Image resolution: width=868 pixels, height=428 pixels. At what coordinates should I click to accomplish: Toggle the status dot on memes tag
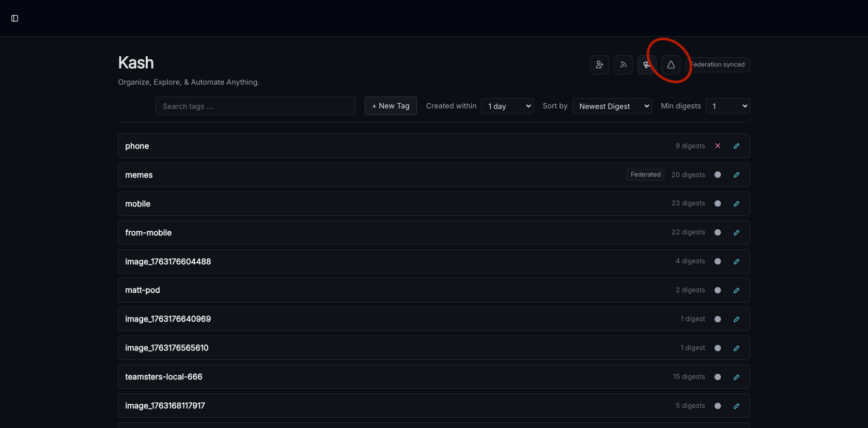[718, 175]
